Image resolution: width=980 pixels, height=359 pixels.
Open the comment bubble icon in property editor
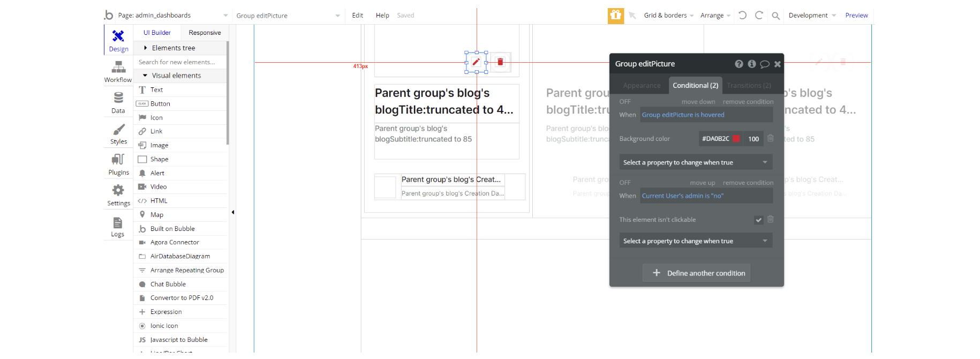click(x=765, y=64)
